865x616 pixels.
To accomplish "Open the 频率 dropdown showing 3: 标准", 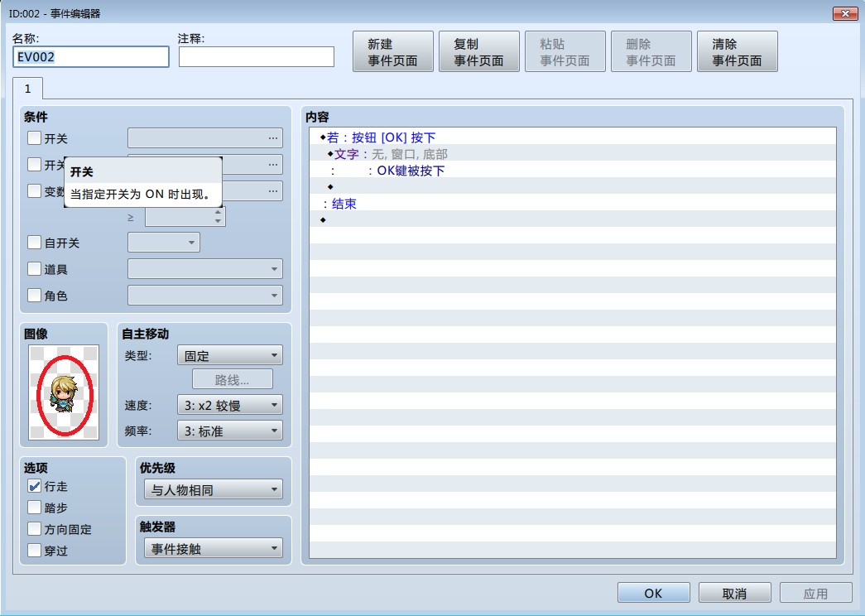I will [230, 431].
